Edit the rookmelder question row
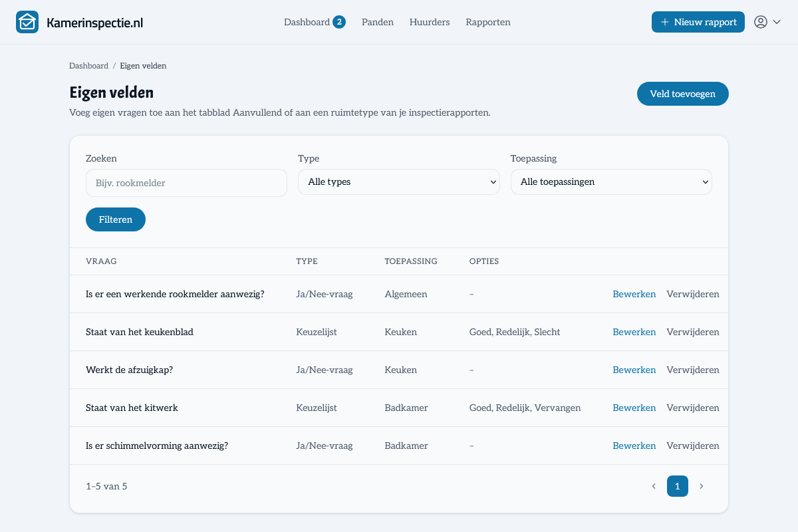Viewport: 798px width, 532px height. coord(634,294)
